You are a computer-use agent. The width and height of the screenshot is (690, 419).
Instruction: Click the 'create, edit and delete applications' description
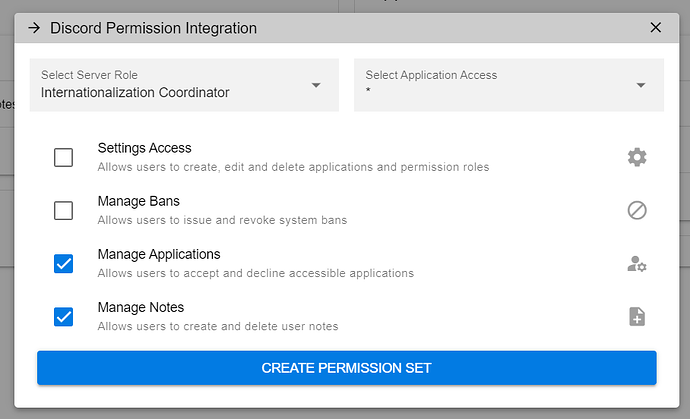pyautogui.click(x=294, y=167)
